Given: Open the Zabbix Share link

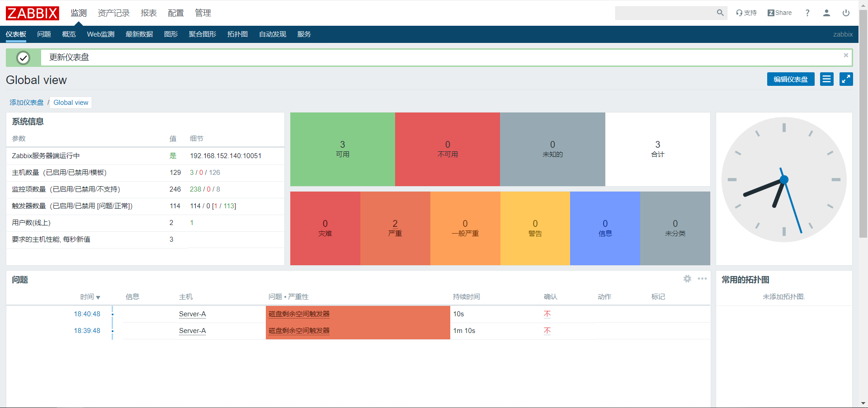Looking at the screenshot, I should tap(779, 13).
